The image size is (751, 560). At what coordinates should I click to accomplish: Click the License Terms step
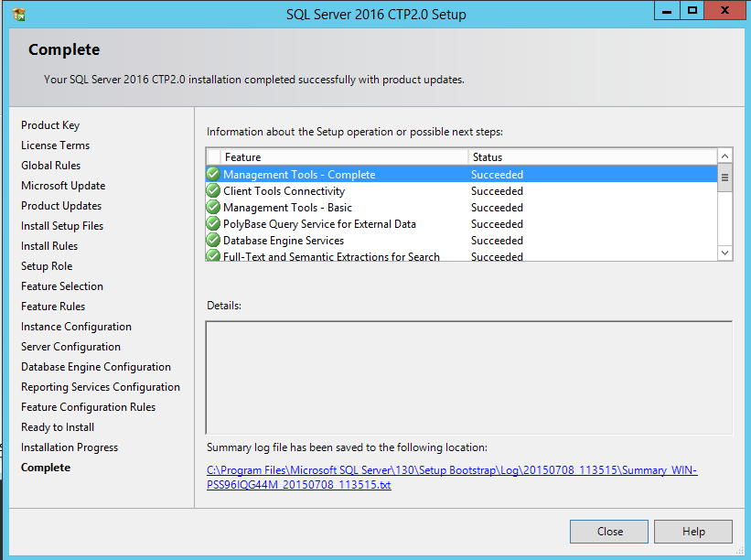(55, 145)
